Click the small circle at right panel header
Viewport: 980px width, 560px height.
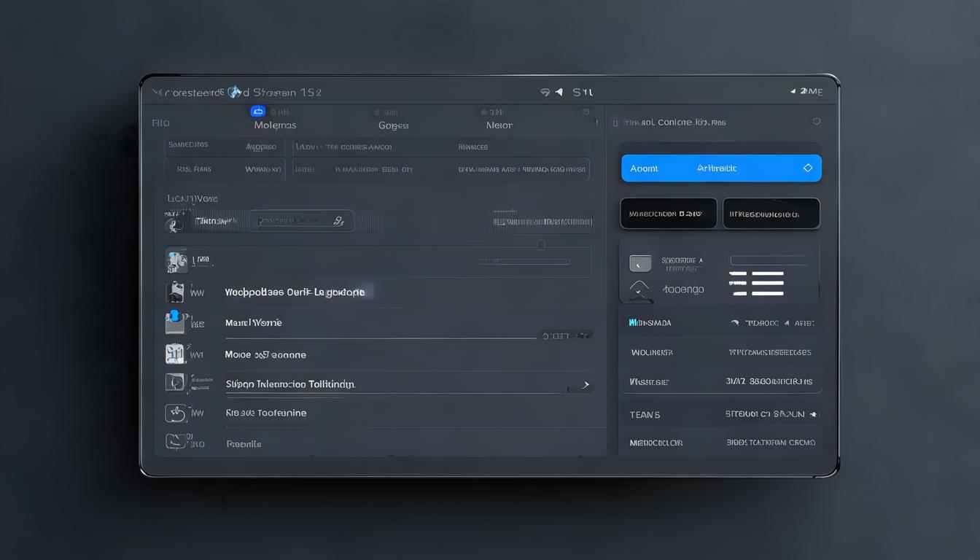point(816,122)
